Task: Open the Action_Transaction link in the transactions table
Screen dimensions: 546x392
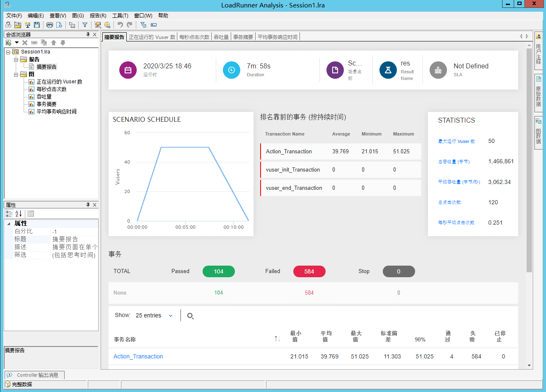Action: pyautogui.click(x=138, y=356)
